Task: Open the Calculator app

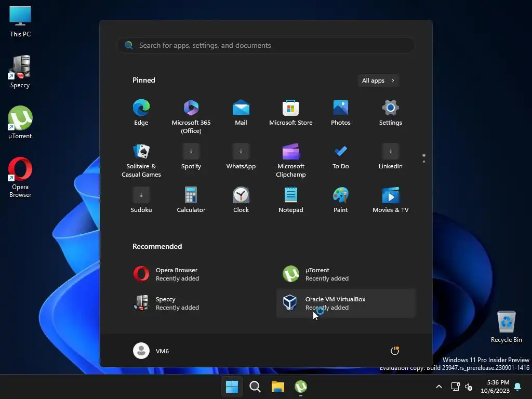Action: [191, 201]
